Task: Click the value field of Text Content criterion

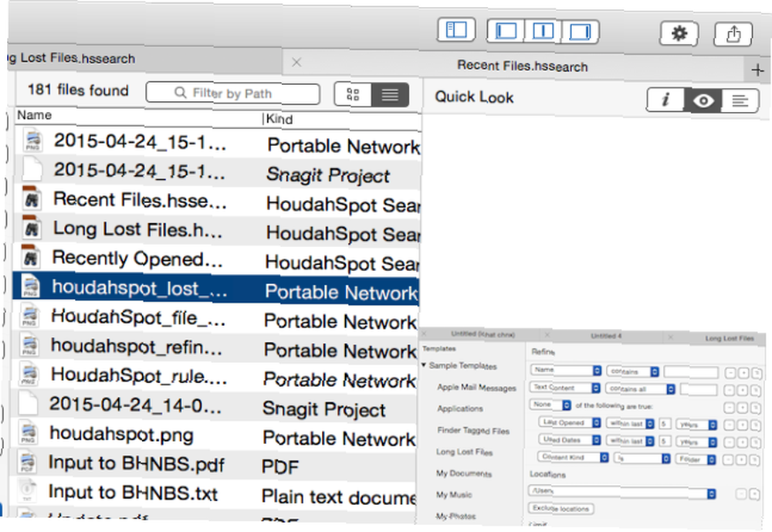Action: [699, 390]
